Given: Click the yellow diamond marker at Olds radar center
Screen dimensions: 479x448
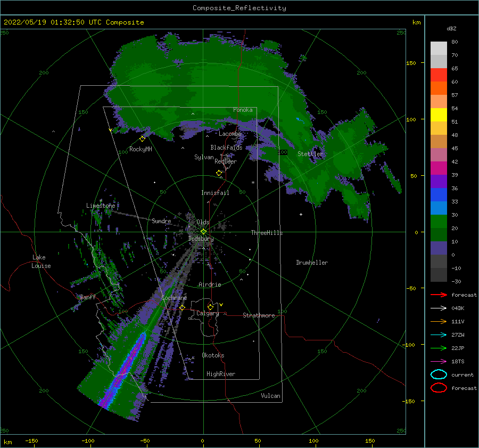Looking at the screenshot, I should point(203,232).
